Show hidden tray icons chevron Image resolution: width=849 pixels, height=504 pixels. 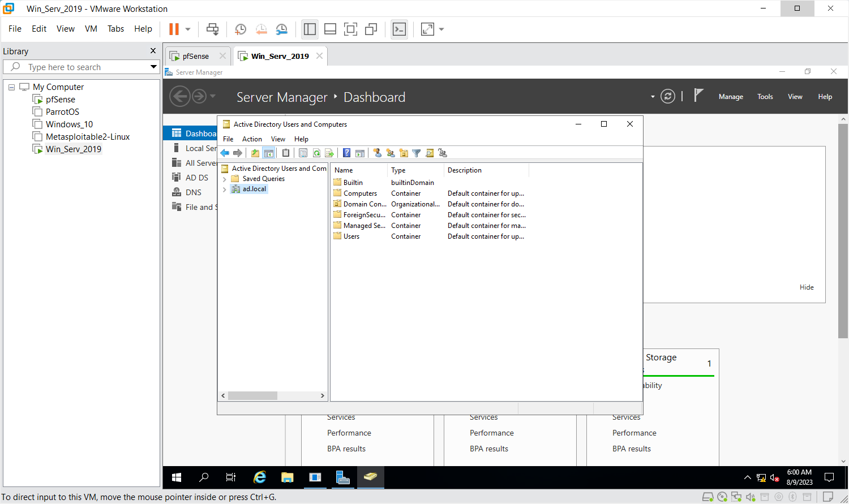748,478
